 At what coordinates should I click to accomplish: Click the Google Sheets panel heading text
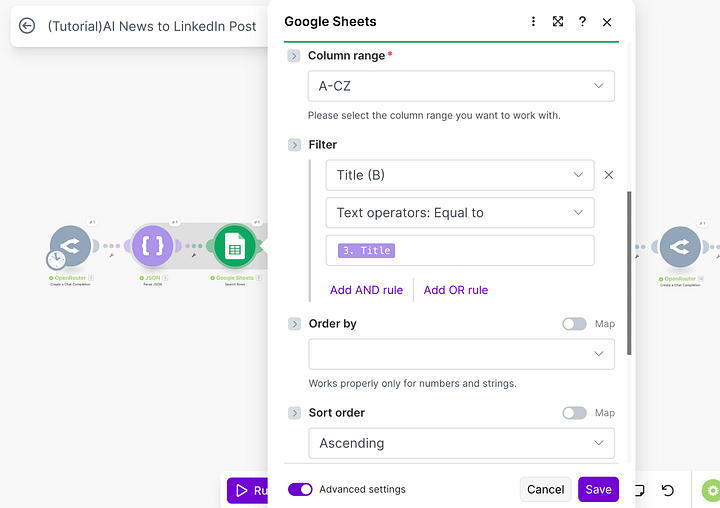(x=330, y=22)
